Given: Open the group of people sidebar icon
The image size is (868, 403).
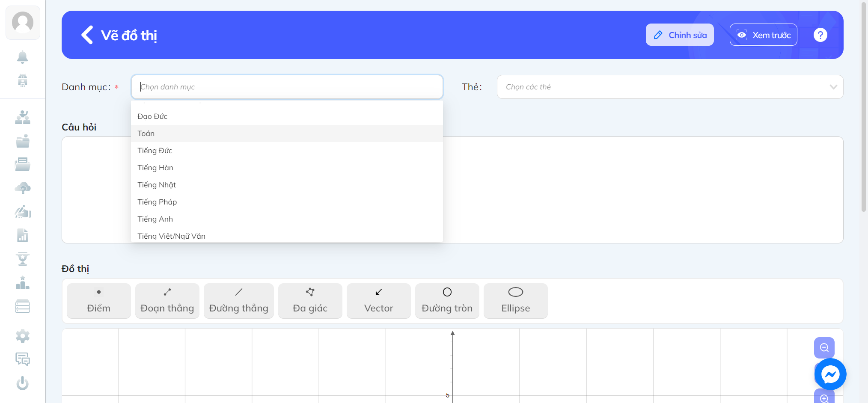Looking at the screenshot, I should pos(23,117).
